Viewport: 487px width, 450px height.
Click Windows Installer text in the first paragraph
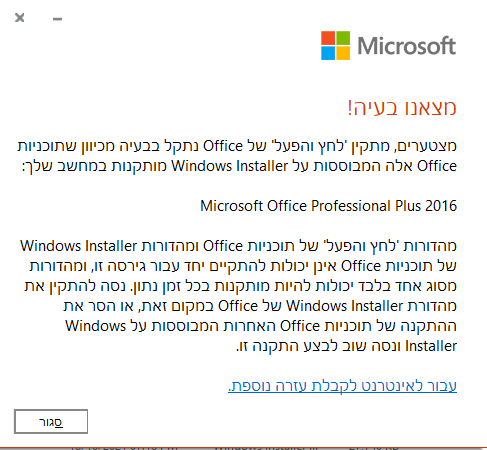tap(230, 166)
